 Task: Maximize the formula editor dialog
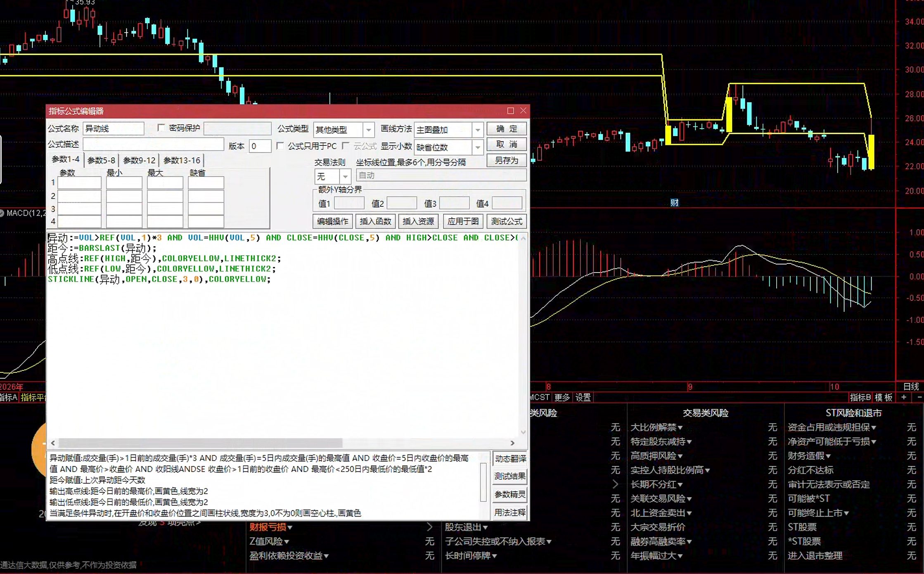pos(510,111)
